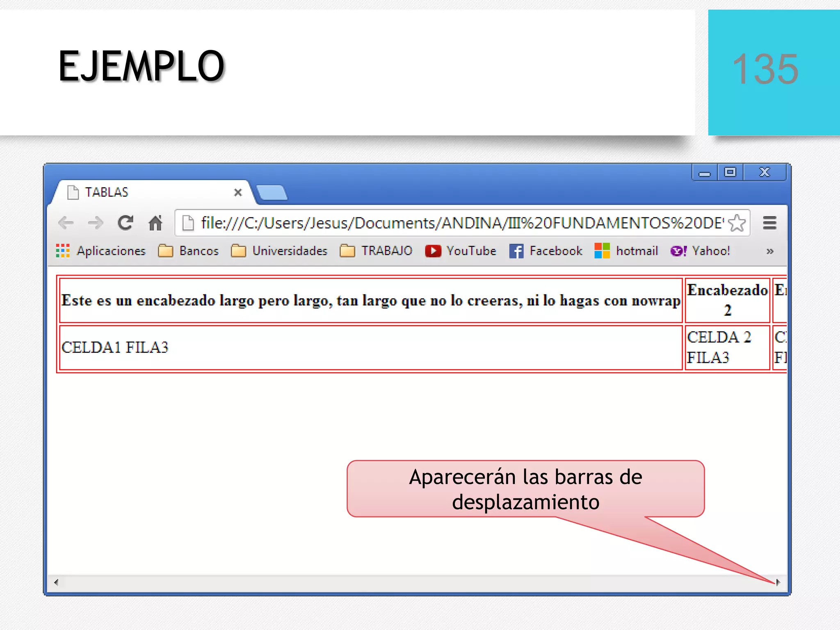This screenshot has height=630, width=840.
Task: Go to the home page icon
Action: tap(155, 223)
